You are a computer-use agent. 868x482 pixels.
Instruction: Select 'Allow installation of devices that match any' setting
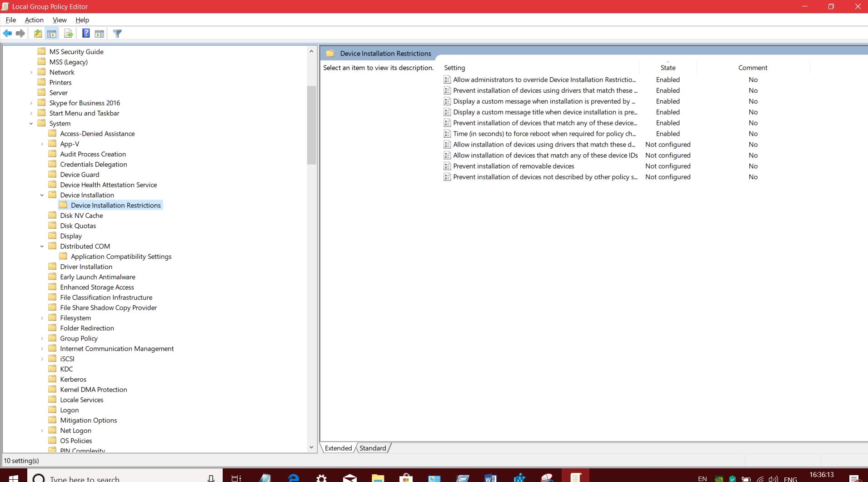(x=545, y=155)
